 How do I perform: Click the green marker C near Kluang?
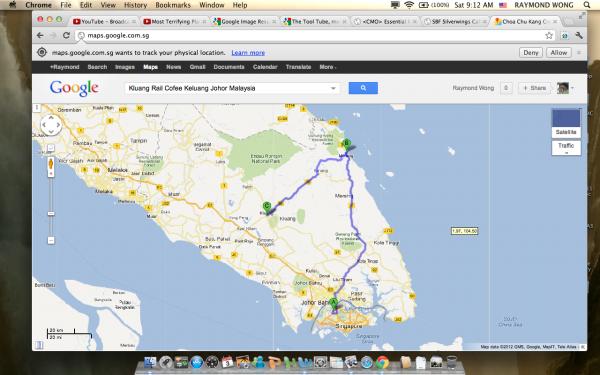coord(267,207)
